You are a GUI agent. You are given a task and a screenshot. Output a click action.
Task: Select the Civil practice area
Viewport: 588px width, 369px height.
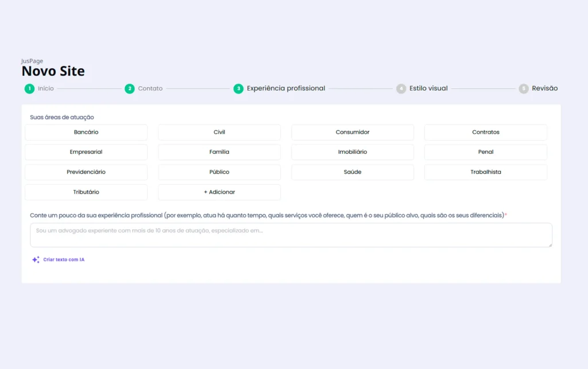(x=219, y=133)
